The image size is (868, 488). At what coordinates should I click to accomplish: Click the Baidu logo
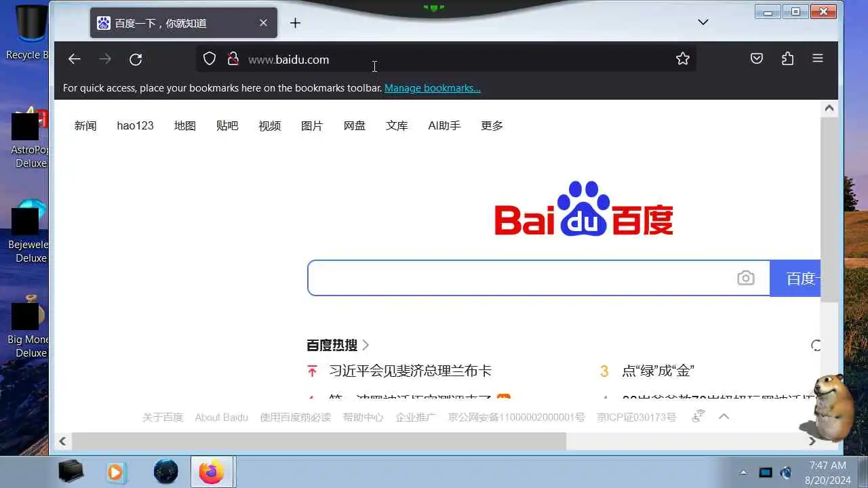[x=584, y=209]
